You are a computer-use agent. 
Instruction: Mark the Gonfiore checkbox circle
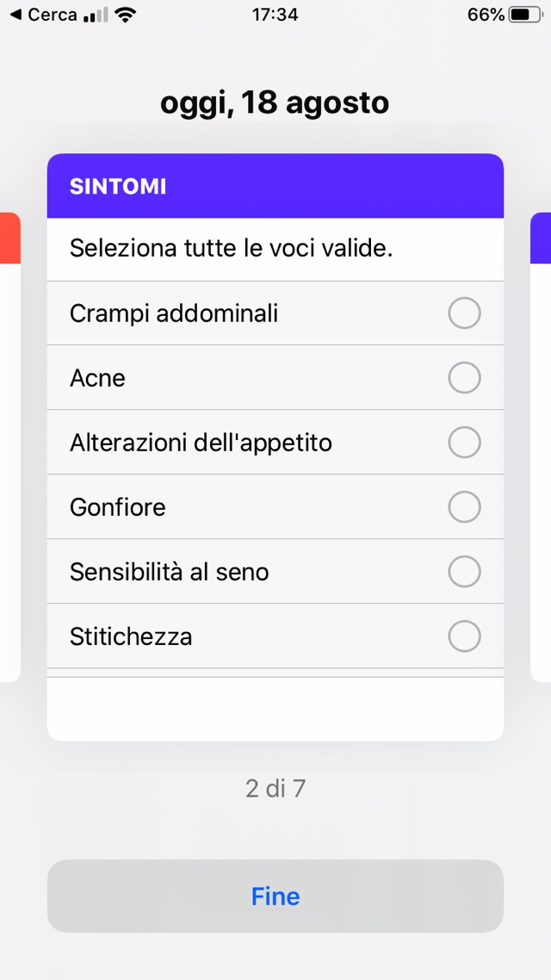(x=464, y=507)
